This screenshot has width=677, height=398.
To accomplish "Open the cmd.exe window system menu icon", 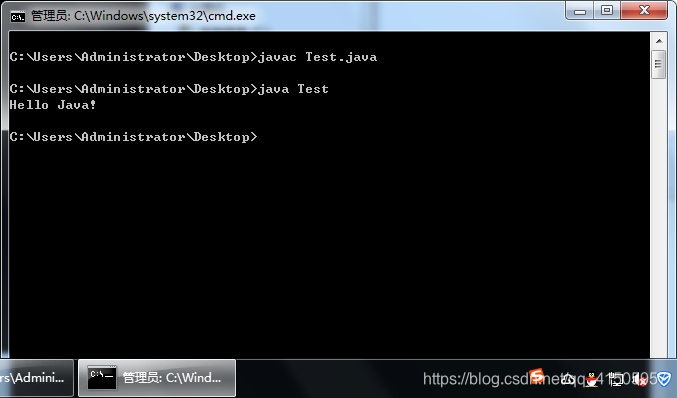I will pyautogui.click(x=18, y=17).
